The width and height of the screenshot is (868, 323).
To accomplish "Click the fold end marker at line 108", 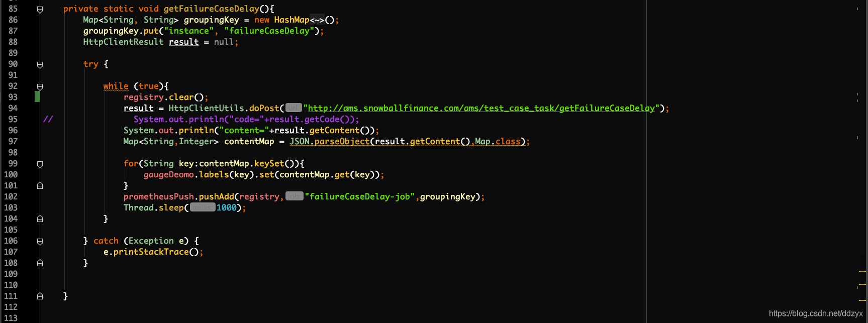I will 40,263.
